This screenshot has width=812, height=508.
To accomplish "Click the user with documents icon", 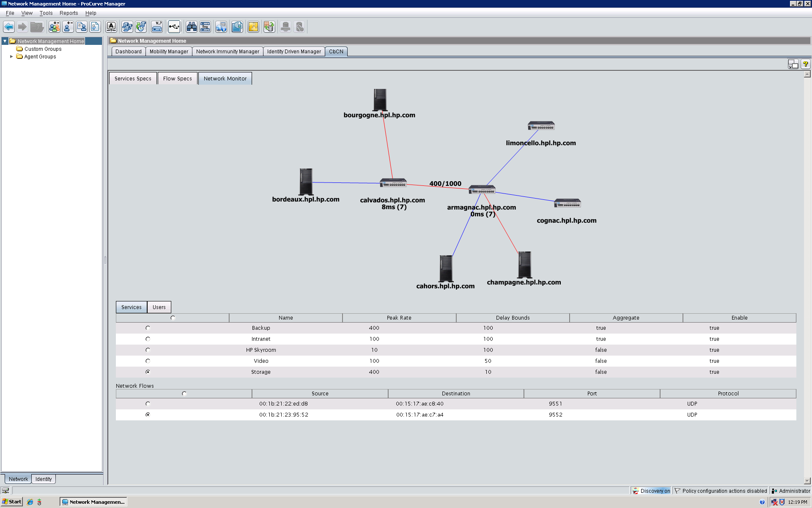I will point(82,27).
